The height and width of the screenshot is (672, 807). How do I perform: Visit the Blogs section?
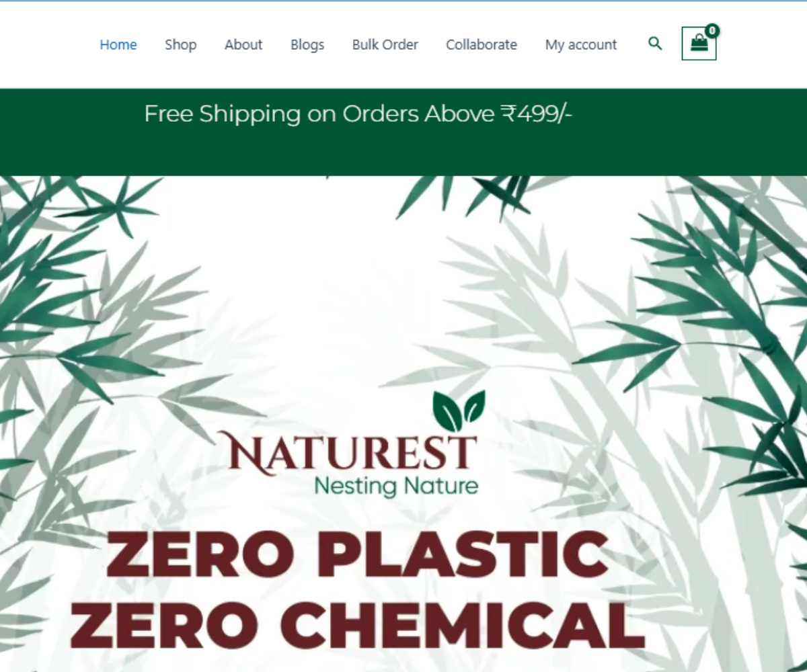click(x=307, y=44)
